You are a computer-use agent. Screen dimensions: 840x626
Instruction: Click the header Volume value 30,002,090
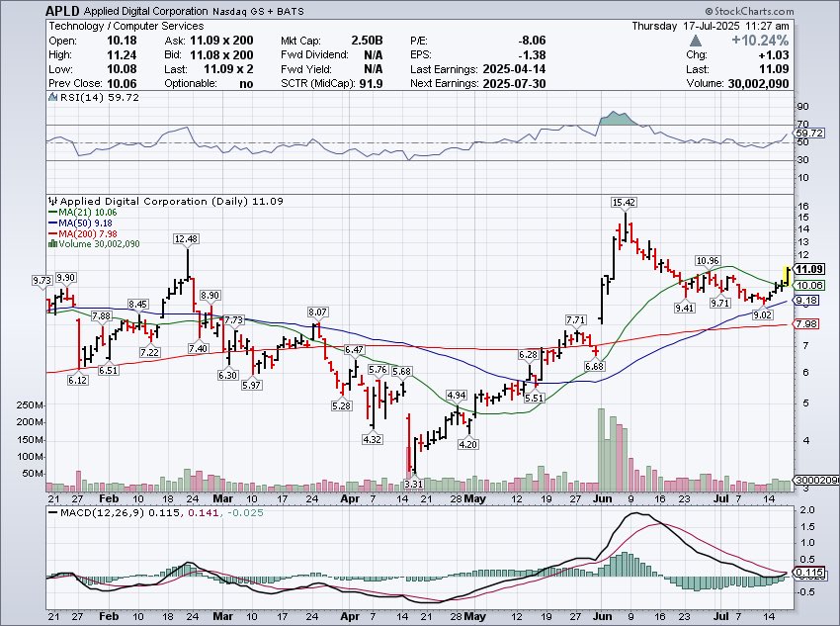click(x=758, y=84)
